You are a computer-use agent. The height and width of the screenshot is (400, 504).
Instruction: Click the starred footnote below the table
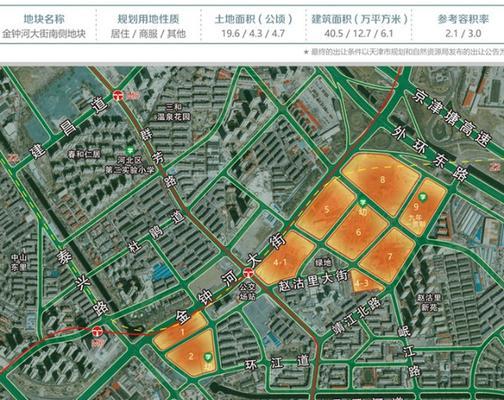pos(404,52)
